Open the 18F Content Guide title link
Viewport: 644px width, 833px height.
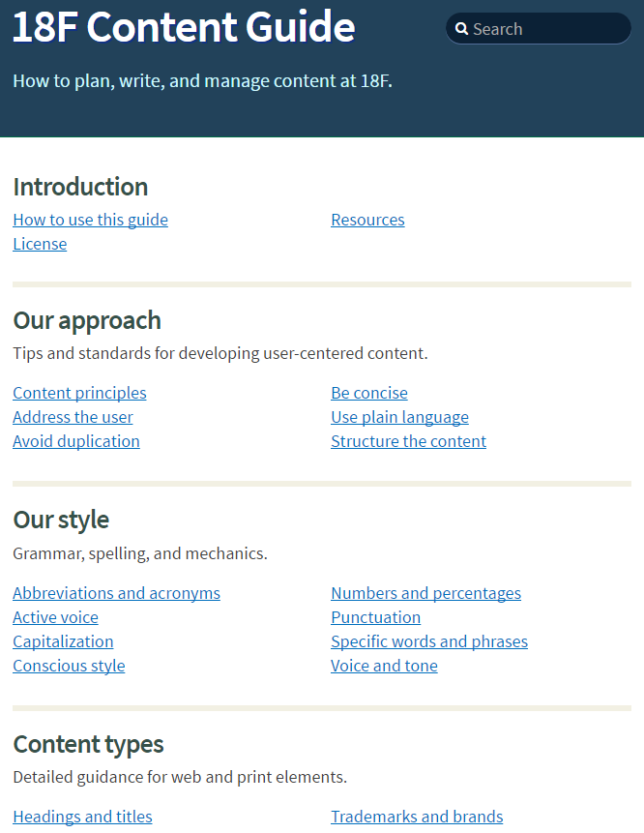(184, 26)
